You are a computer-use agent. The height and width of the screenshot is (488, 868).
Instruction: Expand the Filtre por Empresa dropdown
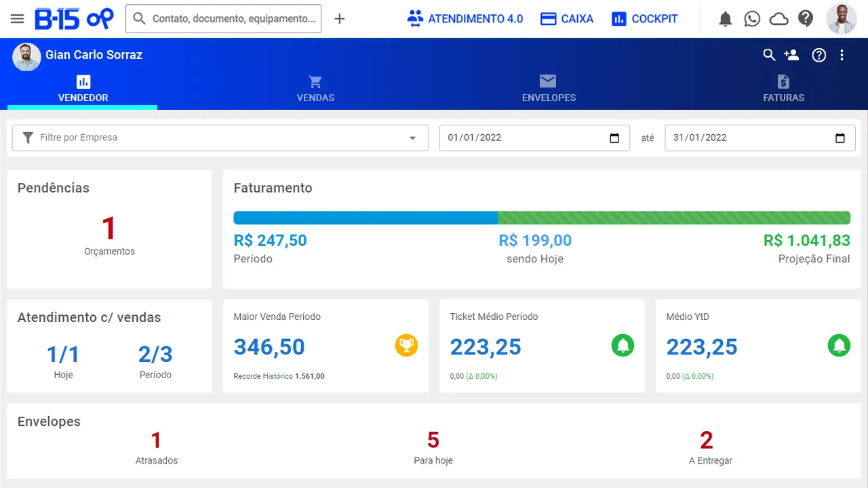pyautogui.click(x=412, y=138)
